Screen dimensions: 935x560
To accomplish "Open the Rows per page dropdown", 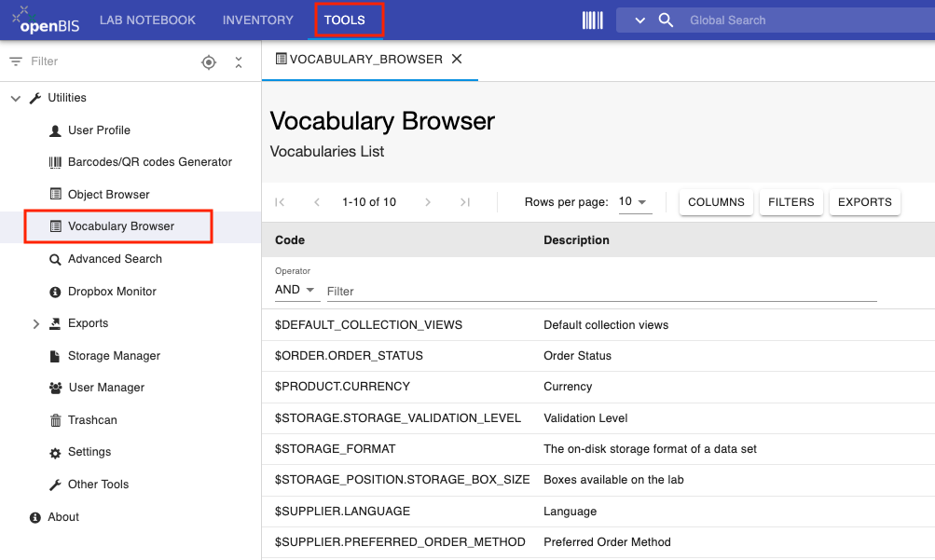I will click(x=635, y=202).
